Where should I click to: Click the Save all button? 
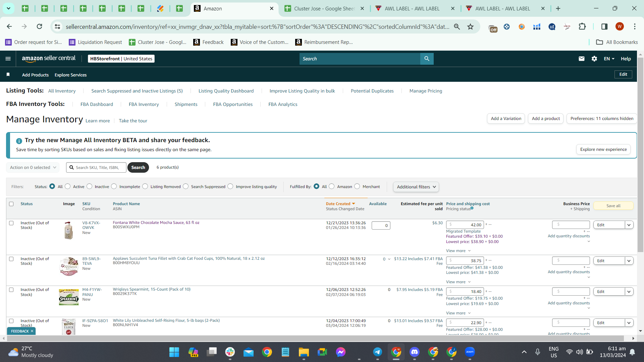click(x=613, y=206)
